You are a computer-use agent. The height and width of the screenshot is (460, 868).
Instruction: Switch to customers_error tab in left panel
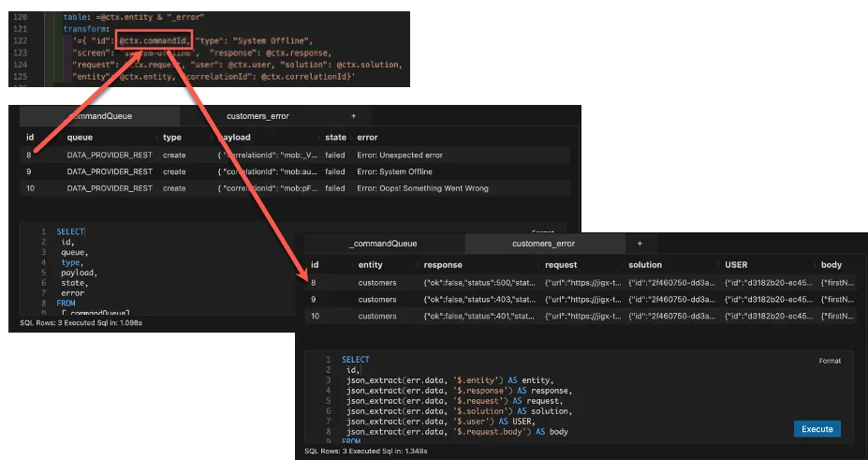[257, 116]
